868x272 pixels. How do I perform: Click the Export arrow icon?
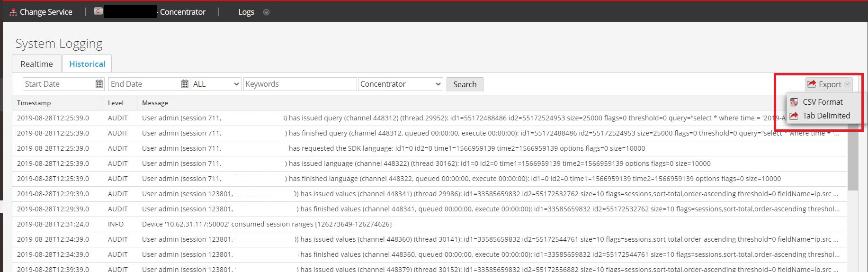pyautogui.click(x=812, y=84)
